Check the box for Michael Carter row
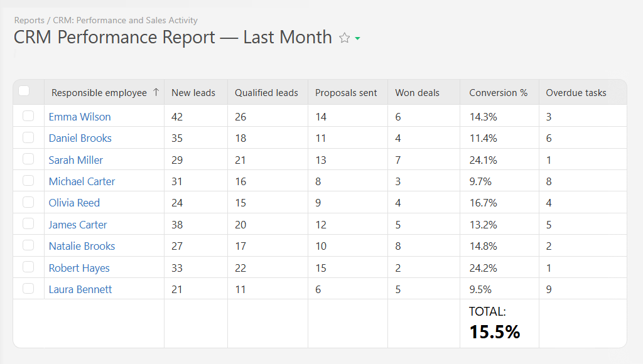Screen dimensions: 643x364 click(28, 180)
